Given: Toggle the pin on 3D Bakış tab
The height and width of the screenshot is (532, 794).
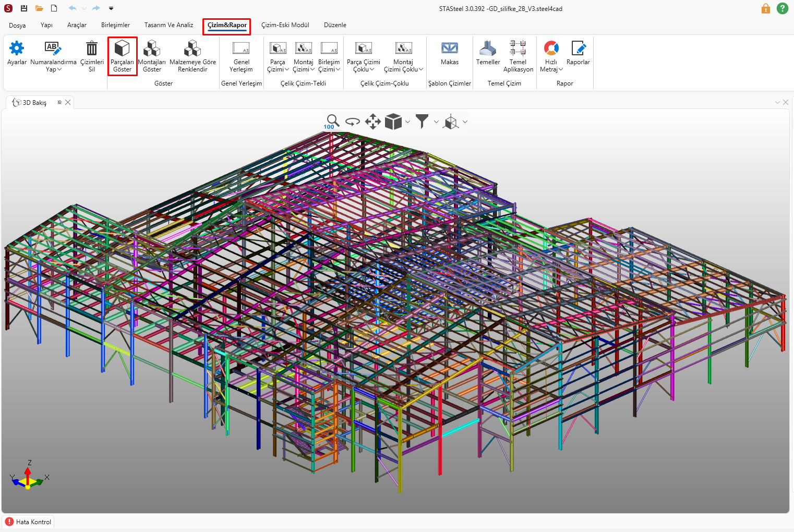Looking at the screenshot, I should coord(59,102).
